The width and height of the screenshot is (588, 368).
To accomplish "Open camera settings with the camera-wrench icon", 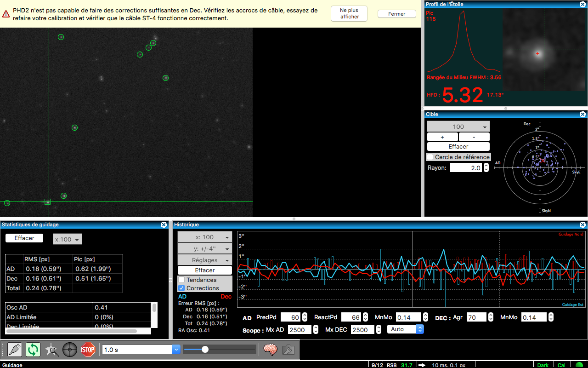I will click(288, 350).
